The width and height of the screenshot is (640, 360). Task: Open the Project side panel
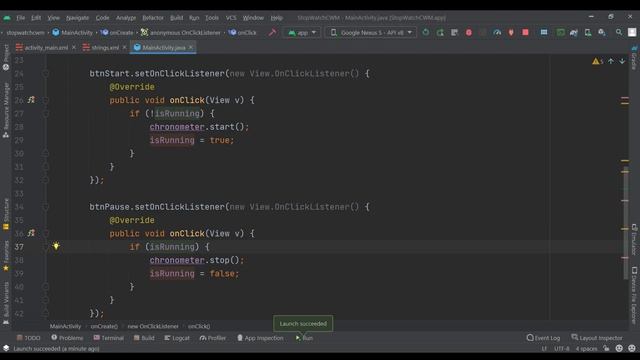pyautogui.click(x=6, y=58)
